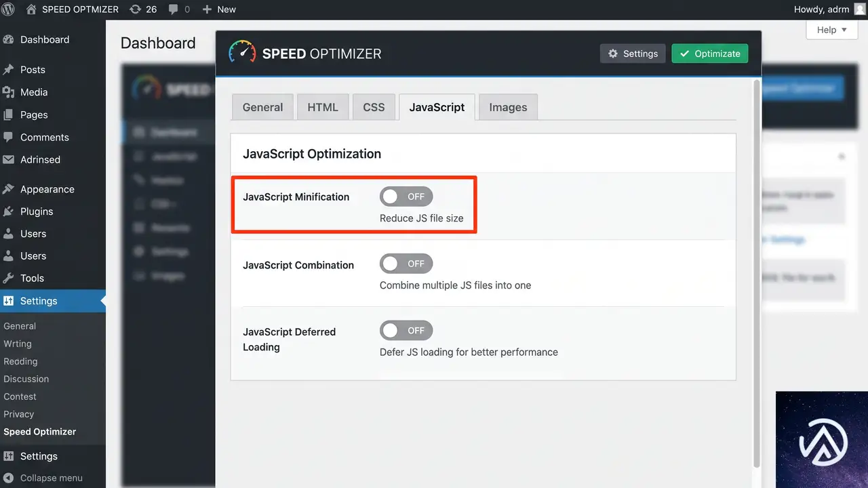
Task: Open the Contest settings submenu link
Action: (20, 396)
